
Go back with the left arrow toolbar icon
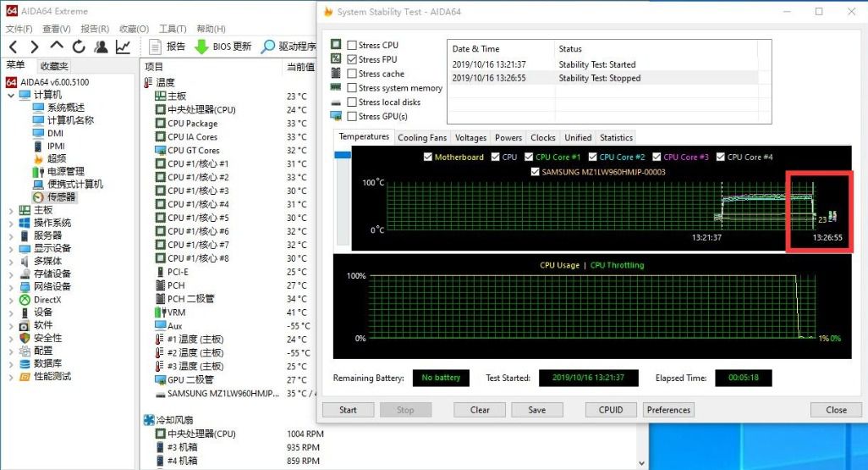click(x=14, y=47)
